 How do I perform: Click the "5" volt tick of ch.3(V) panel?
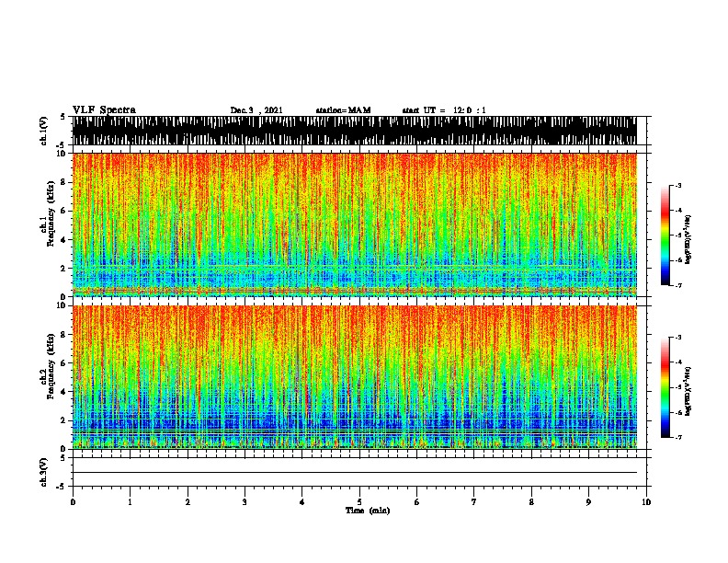63,457
